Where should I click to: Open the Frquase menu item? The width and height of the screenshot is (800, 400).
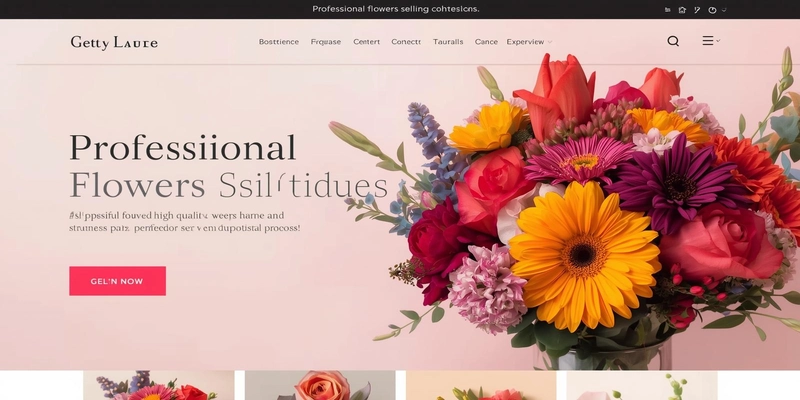326,42
